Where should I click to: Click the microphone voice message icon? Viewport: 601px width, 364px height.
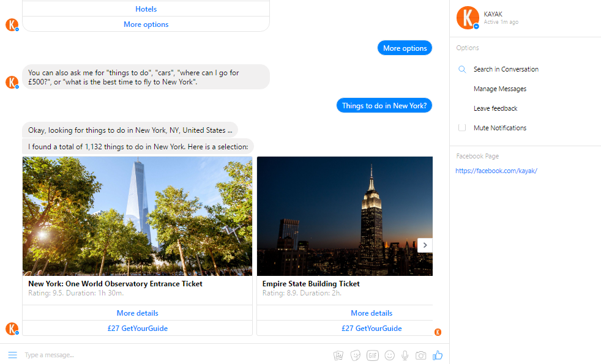[x=405, y=355]
